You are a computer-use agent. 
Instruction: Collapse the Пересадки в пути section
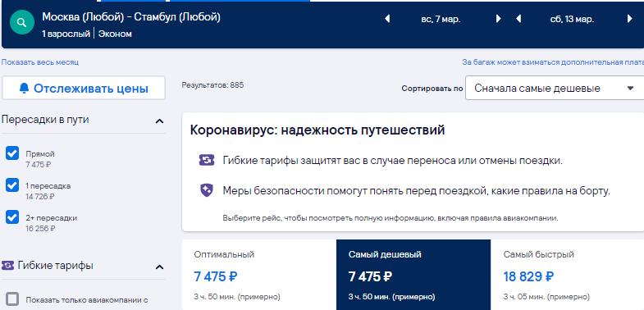pyautogui.click(x=160, y=121)
